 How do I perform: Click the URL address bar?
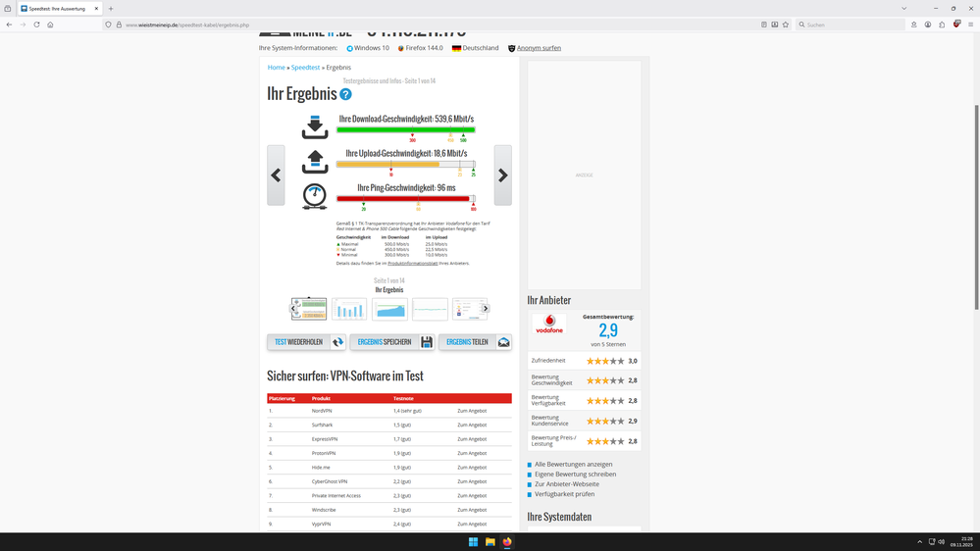(x=432, y=25)
